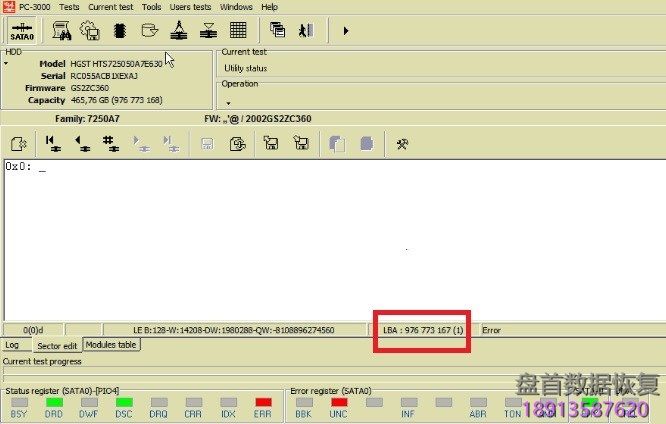This screenshot has height=424, width=666.
Task: Click the reload sector icon
Action: (237, 144)
